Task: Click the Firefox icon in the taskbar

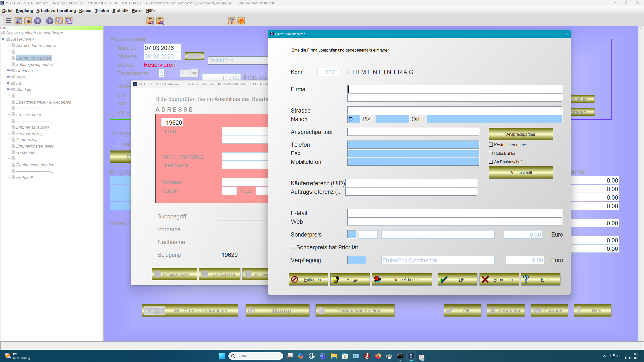Action: pos(378,356)
